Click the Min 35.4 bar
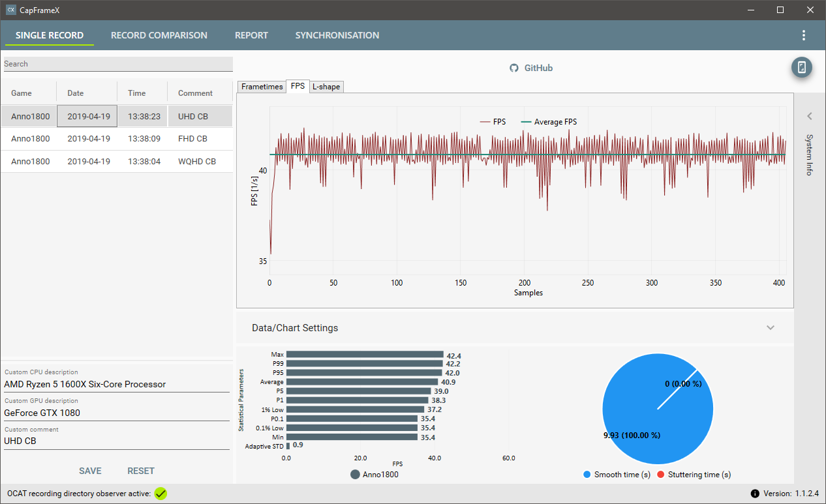The width and height of the screenshot is (826, 504). tap(352, 437)
